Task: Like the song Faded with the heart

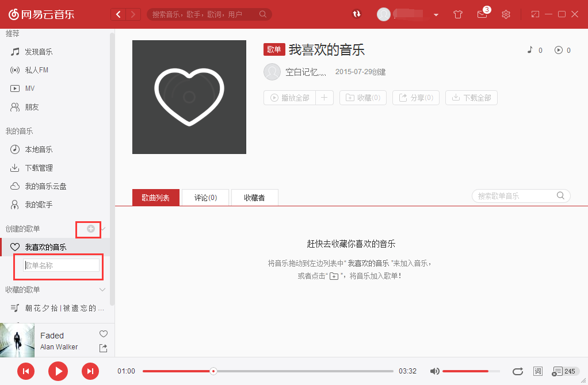Action: 103,333
